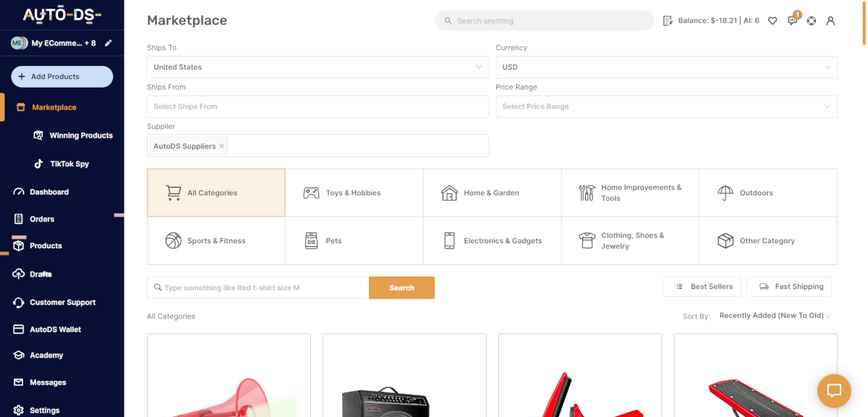Viewport: 868px width, 417px height.
Task: Select Home Improvements & Tools category
Action: pos(631,193)
